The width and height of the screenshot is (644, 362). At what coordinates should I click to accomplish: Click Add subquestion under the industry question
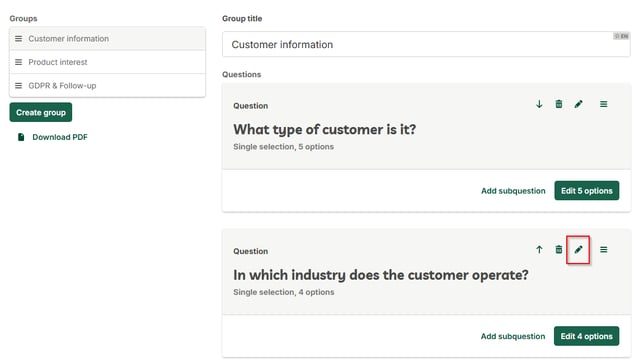tap(513, 336)
